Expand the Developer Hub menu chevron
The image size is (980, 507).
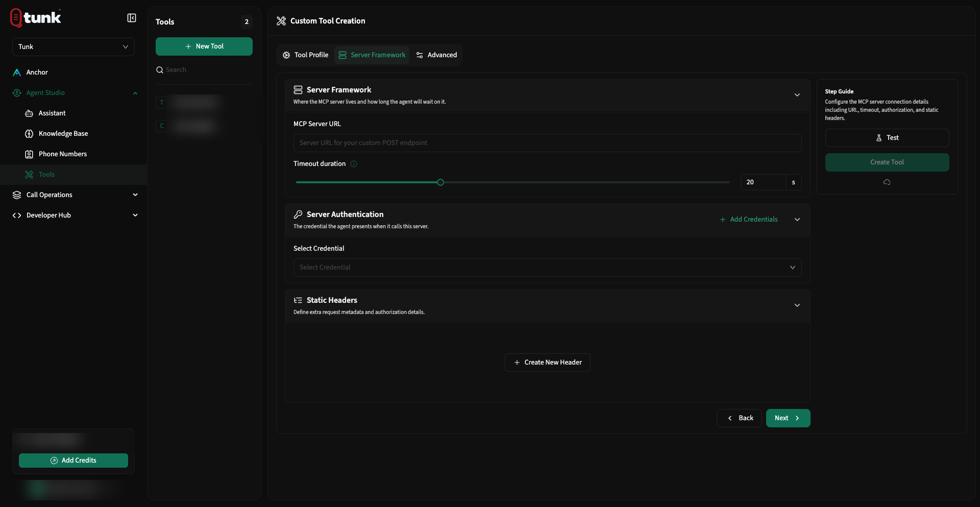135,215
